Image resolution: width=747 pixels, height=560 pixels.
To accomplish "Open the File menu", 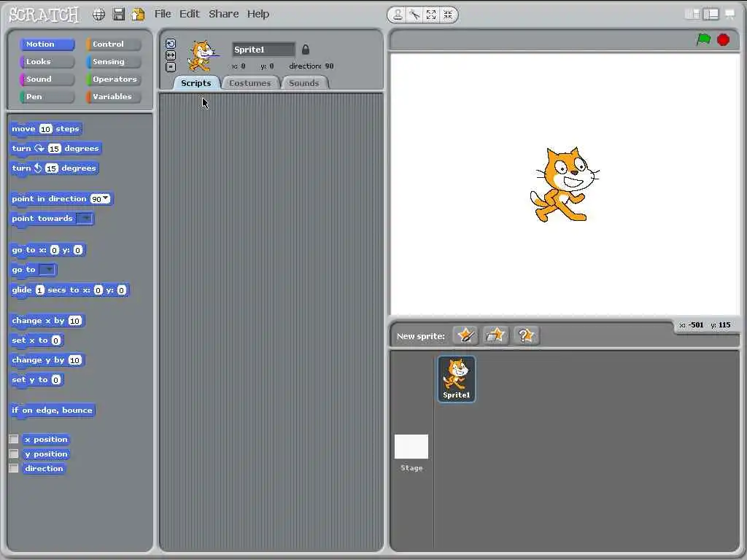I will (163, 15).
